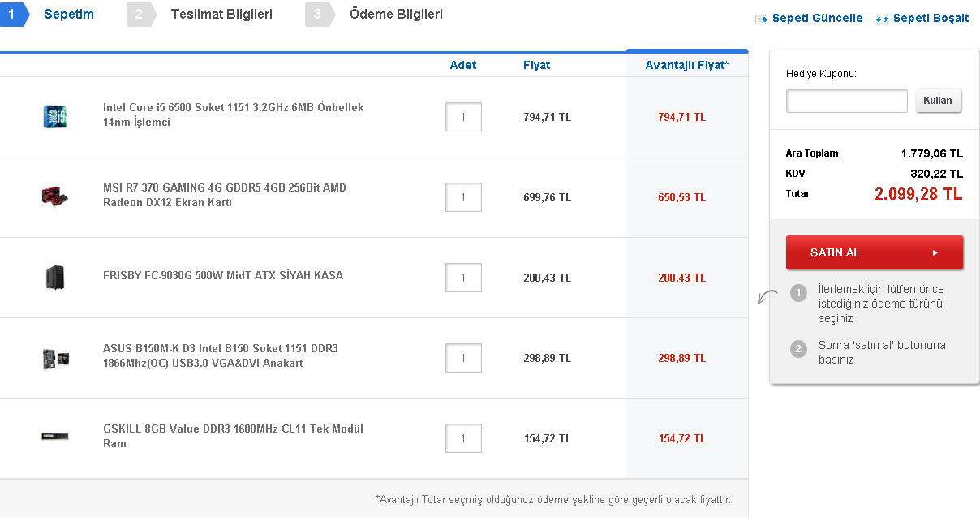Select the 794,71 TL red Avantajlı price
Image resolution: width=980 pixels, height=517 pixels.
pyautogui.click(x=682, y=117)
